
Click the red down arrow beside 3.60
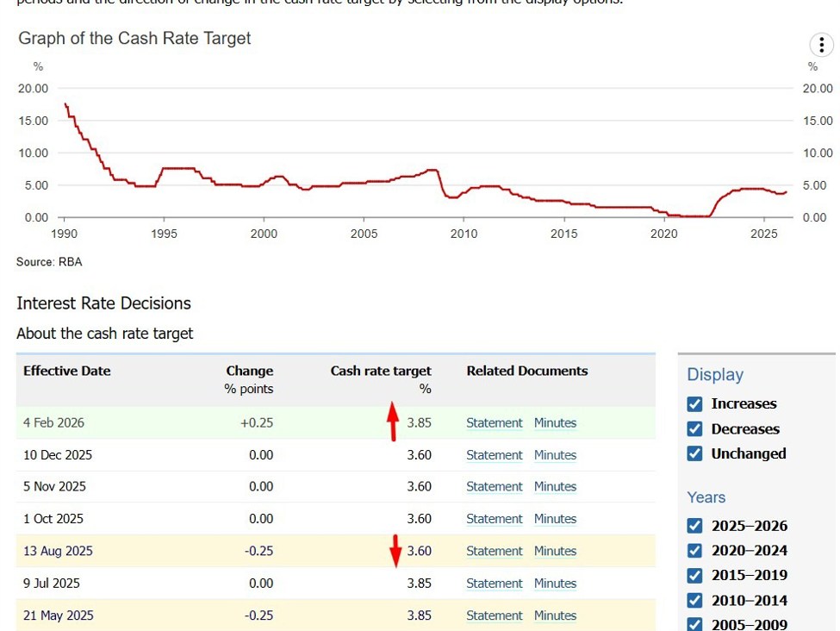click(x=395, y=551)
